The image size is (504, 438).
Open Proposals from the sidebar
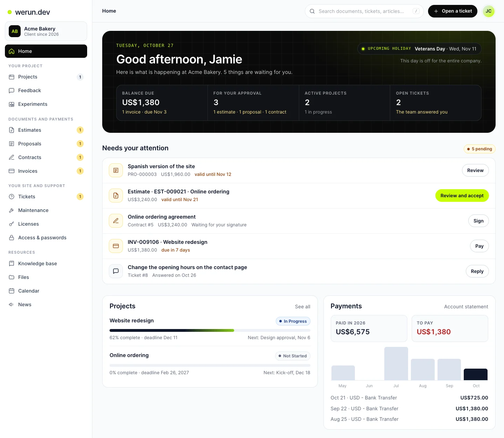pyautogui.click(x=46, y=144)
